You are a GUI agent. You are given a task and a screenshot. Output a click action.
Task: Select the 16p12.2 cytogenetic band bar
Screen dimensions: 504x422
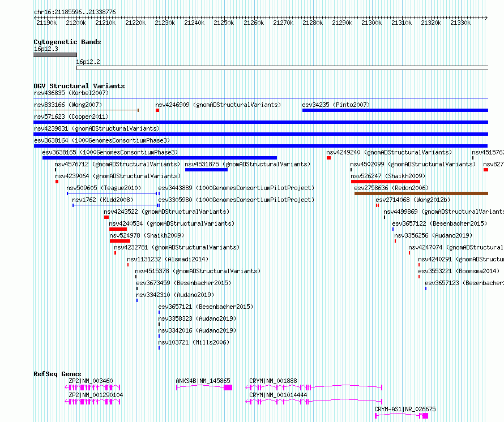coord(282,68)
